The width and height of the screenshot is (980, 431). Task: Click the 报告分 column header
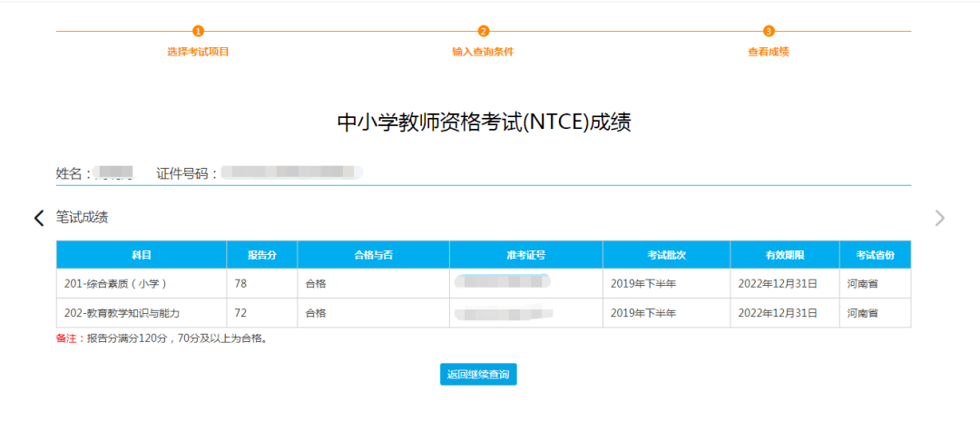(x=262, y=255)
